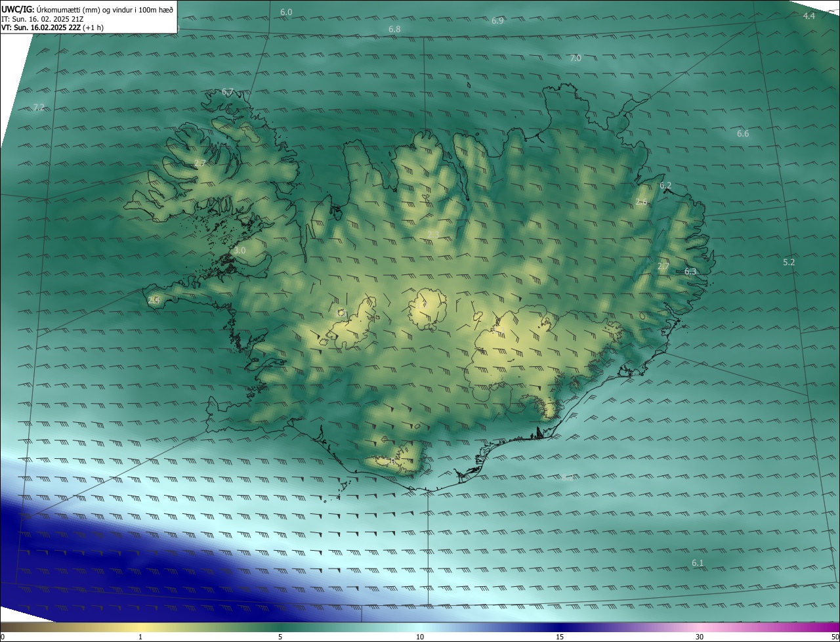Click the 8.2 value label
This screenshot has height=642, width=840.
tap(568, 478)
